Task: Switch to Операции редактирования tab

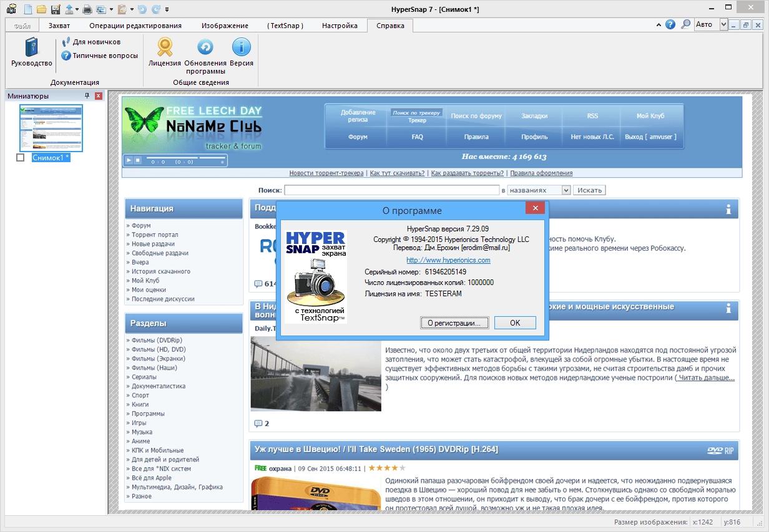Action: point(135,26)
